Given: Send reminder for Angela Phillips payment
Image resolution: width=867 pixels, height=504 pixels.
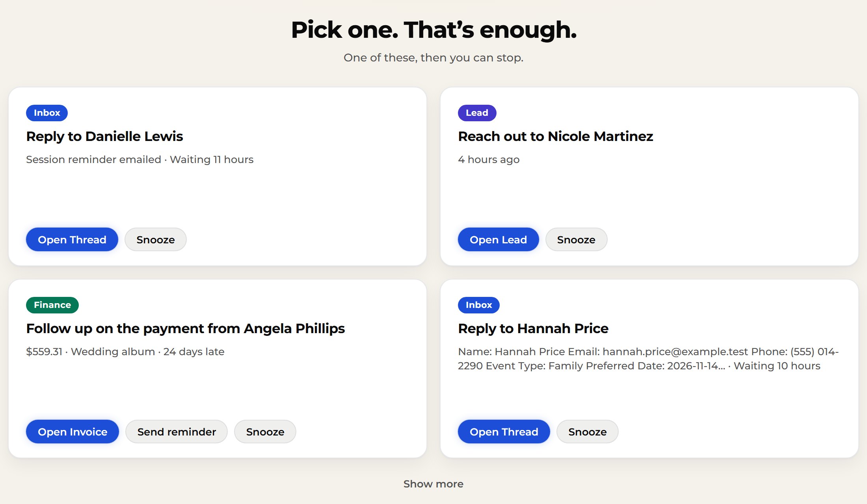Looking at the screenshot, I should click(177, 432).
